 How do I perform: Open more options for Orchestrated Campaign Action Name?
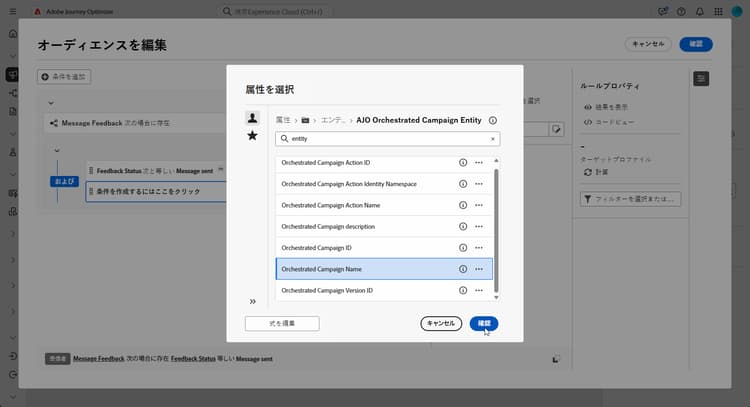(479, 205)
